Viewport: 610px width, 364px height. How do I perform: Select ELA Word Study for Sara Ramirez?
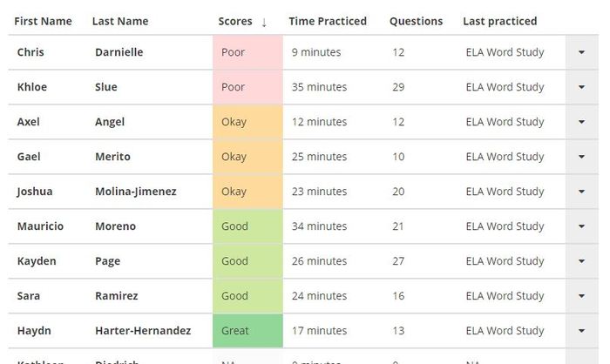pyautogui.click(x=505, y=296)
